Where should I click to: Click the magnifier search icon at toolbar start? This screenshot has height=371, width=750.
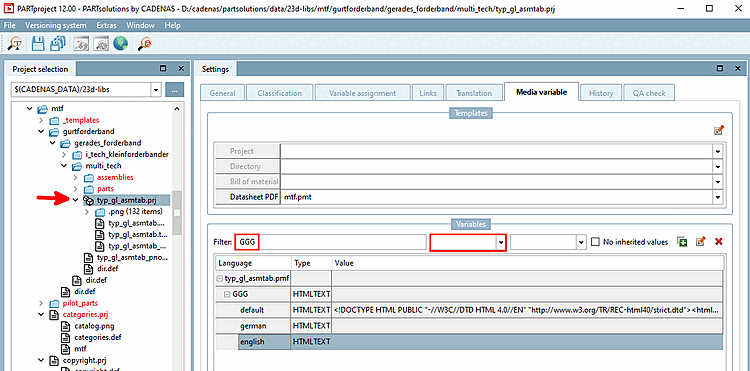15,44
